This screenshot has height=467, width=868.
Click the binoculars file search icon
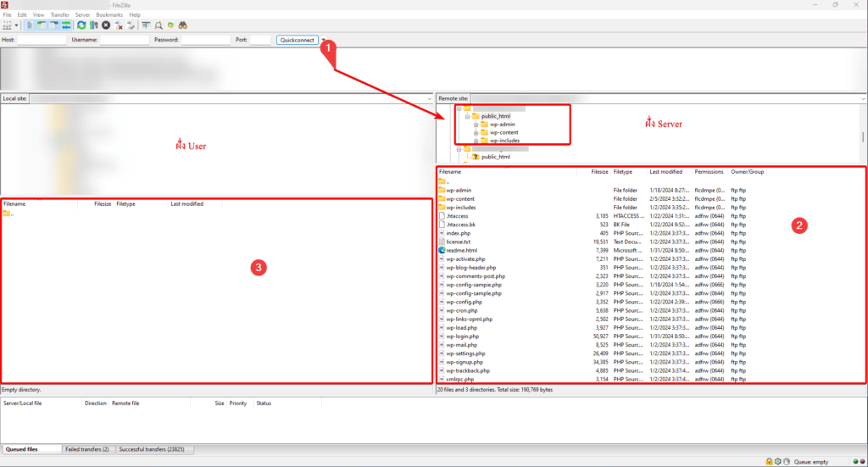(183, 25)
